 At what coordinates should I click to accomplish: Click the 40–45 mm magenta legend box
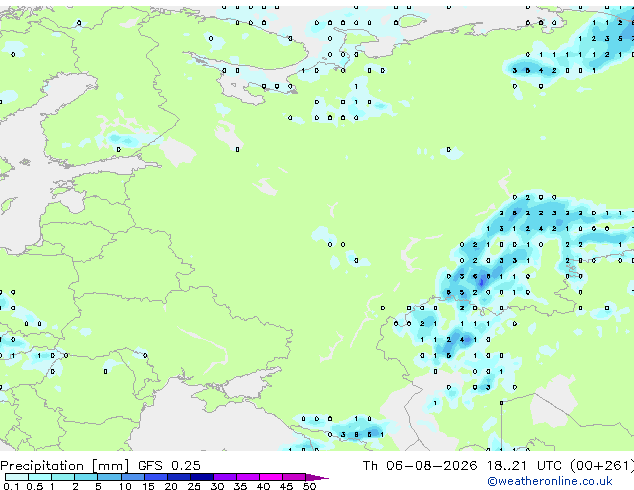[271, 477]
